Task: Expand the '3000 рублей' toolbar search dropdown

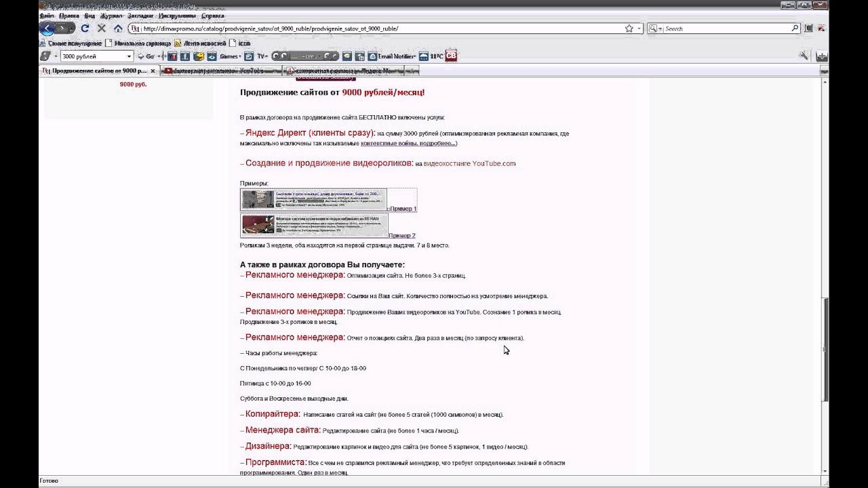Action: (129, 56)
